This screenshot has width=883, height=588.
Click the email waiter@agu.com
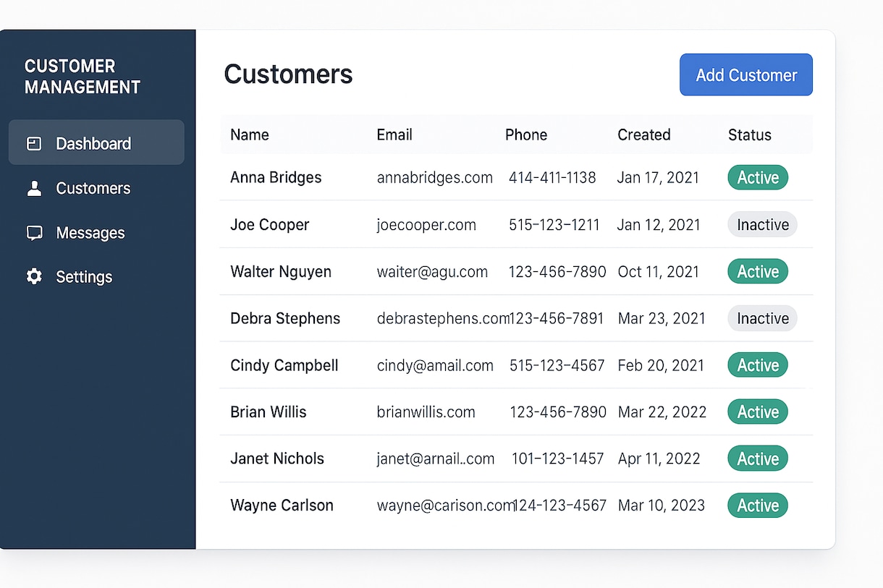coord(432,272)
